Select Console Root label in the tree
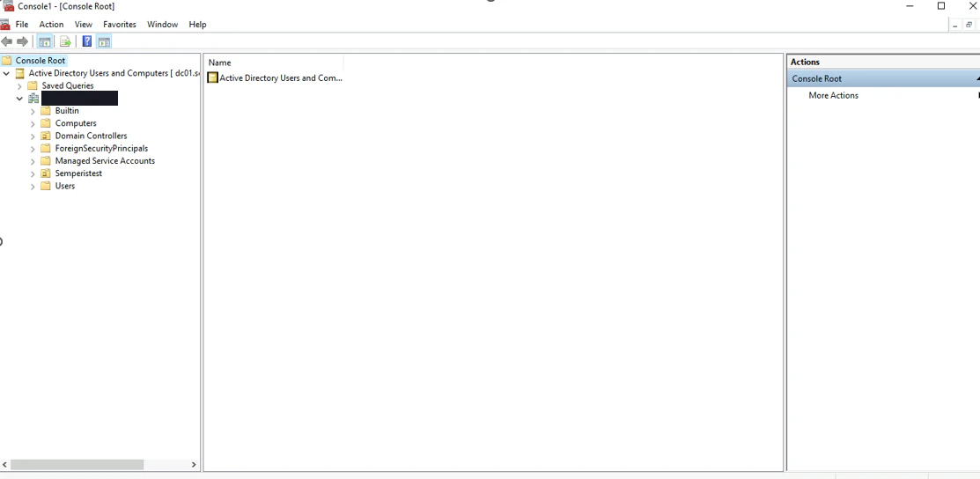Screen dimensions: 980x479 coord(41,61)
